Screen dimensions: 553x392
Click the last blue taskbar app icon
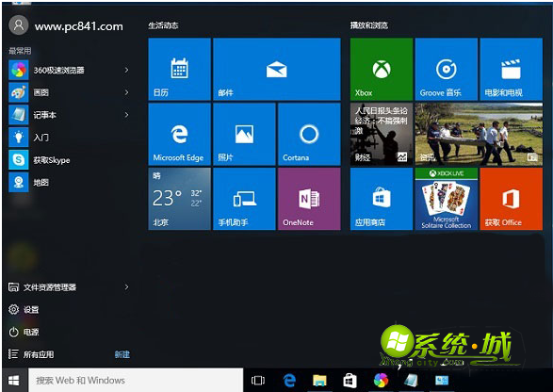pos(442,381)
